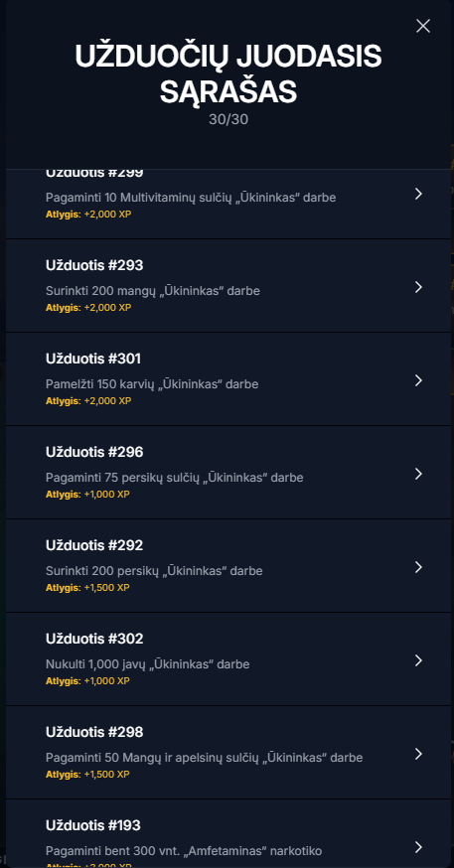This screenshot has height=868, width=454.
Task: Open 'Pagaminti 50 Mangų ir apelsinų sulčių' task
Action: 228,753
